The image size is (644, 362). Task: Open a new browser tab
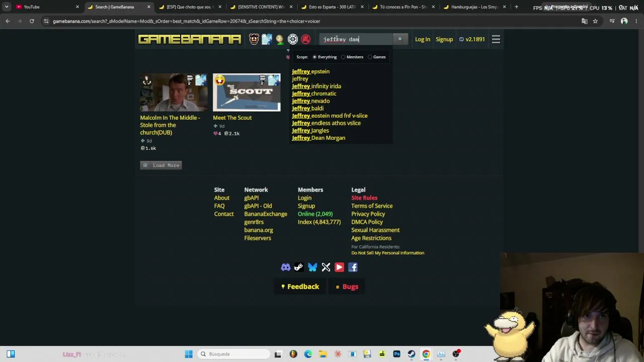coord(516,7)
